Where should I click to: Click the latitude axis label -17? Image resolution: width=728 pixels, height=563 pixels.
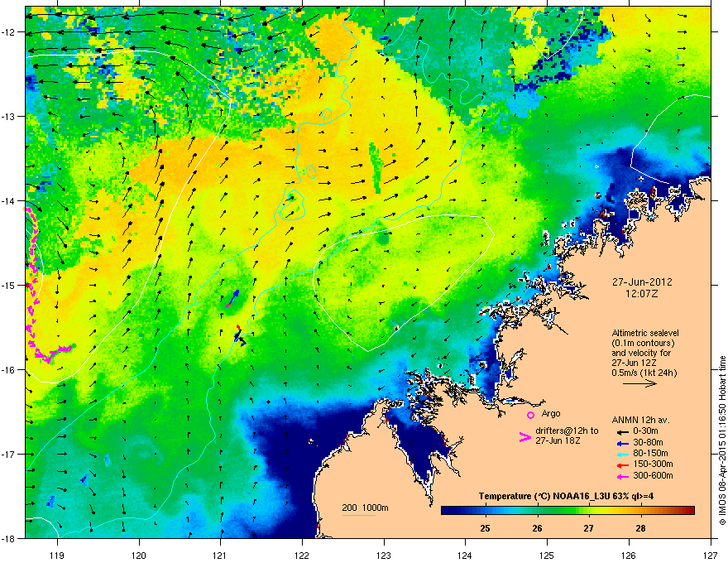coord(8,454)
